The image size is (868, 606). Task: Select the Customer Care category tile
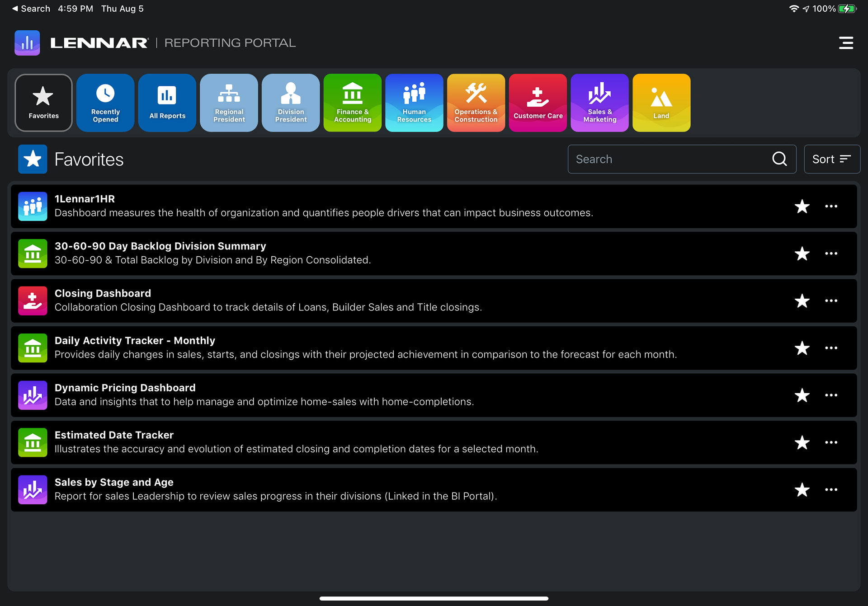point(538,103)
